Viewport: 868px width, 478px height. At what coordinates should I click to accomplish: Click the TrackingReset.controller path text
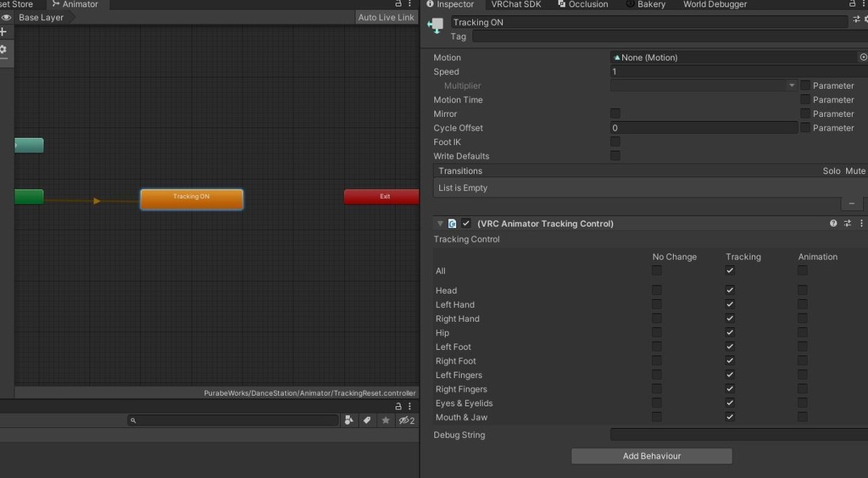[309, 393]
